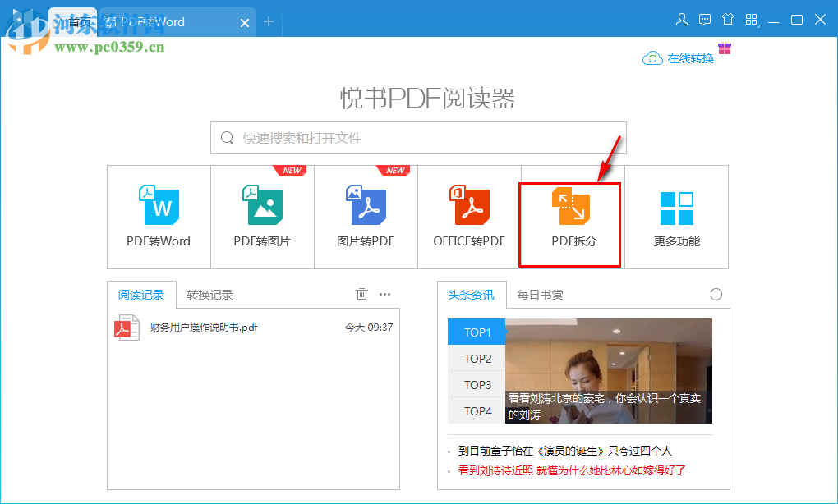Open the feedback message icon
Screen dimensions: 838x504
705,19
